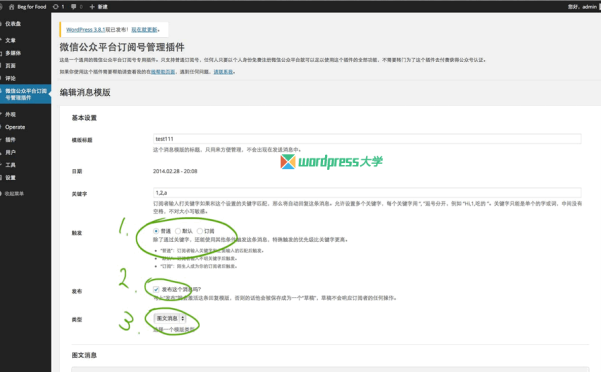
Task: Select the 默认 trigger radio button
Action: [x=178, y=231]
